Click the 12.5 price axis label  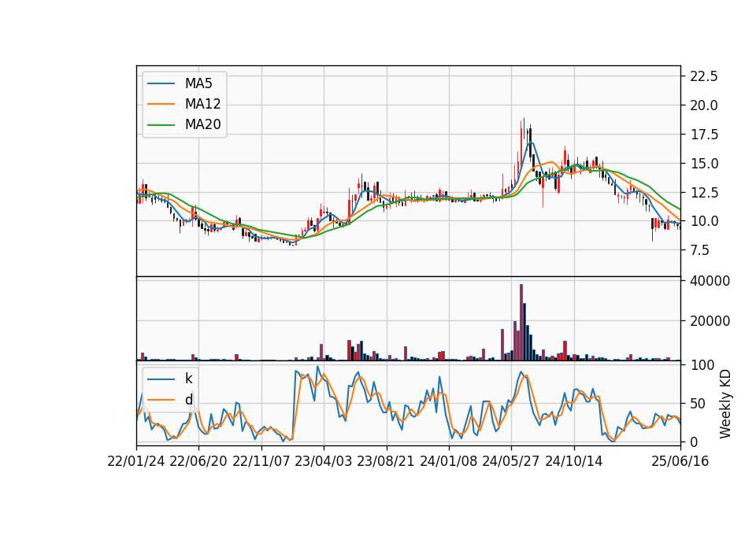(x=704, y=192)
